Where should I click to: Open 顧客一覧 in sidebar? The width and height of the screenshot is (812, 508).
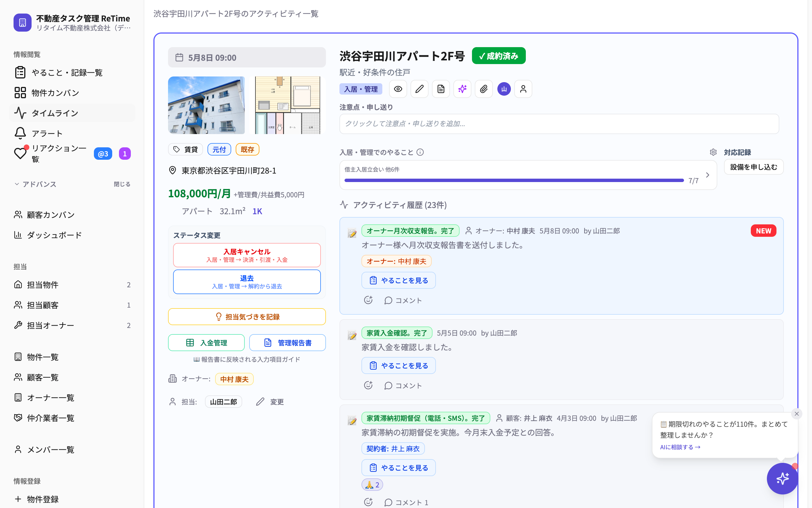tap(72, 377)
